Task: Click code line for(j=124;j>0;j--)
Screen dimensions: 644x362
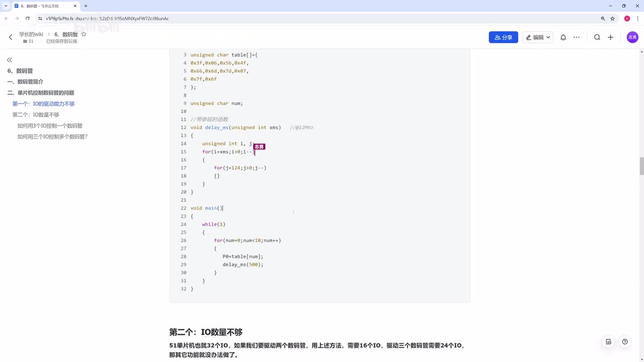Action: click(x=240, y=167)
